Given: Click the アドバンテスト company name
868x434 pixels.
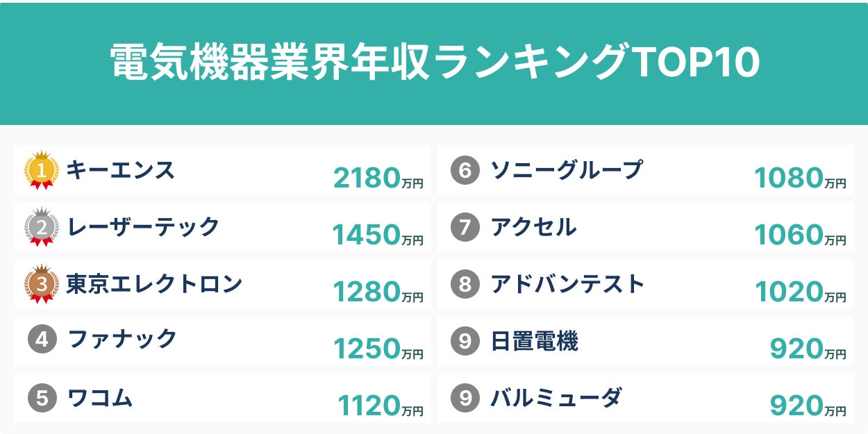Looking at the screenshot, I should (x=568, y=284).
